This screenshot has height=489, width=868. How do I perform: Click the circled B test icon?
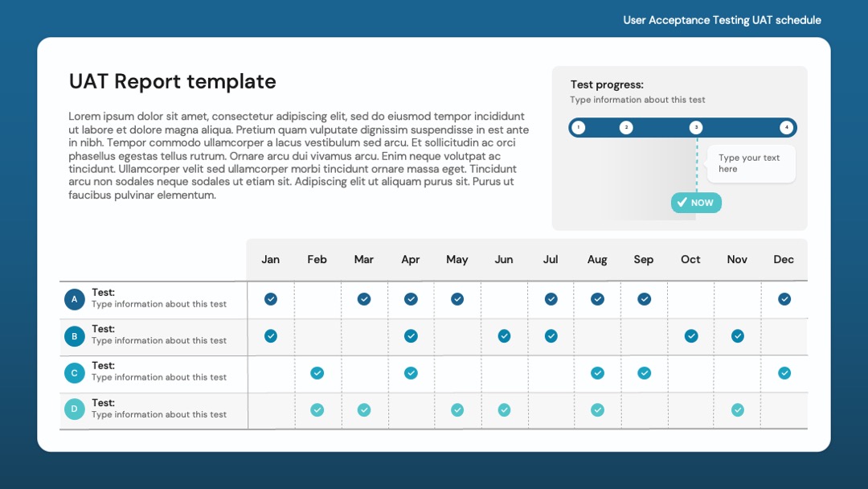pos(74,336)
